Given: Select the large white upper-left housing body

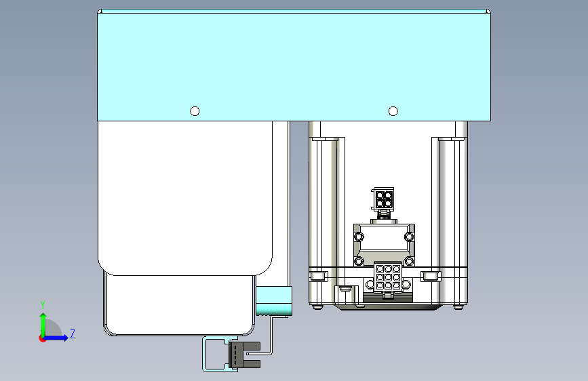Looking at the screenshot, I should tap(185, 198).
